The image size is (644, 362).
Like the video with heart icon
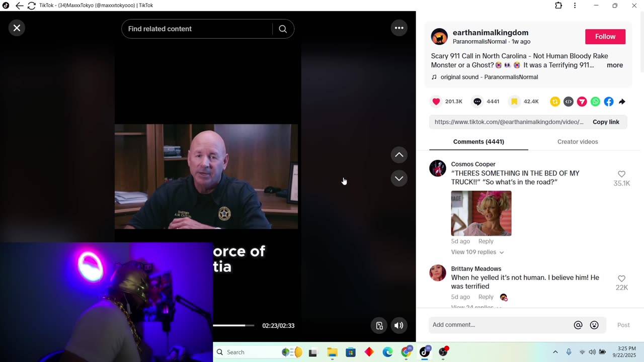(x=436, y=102)
